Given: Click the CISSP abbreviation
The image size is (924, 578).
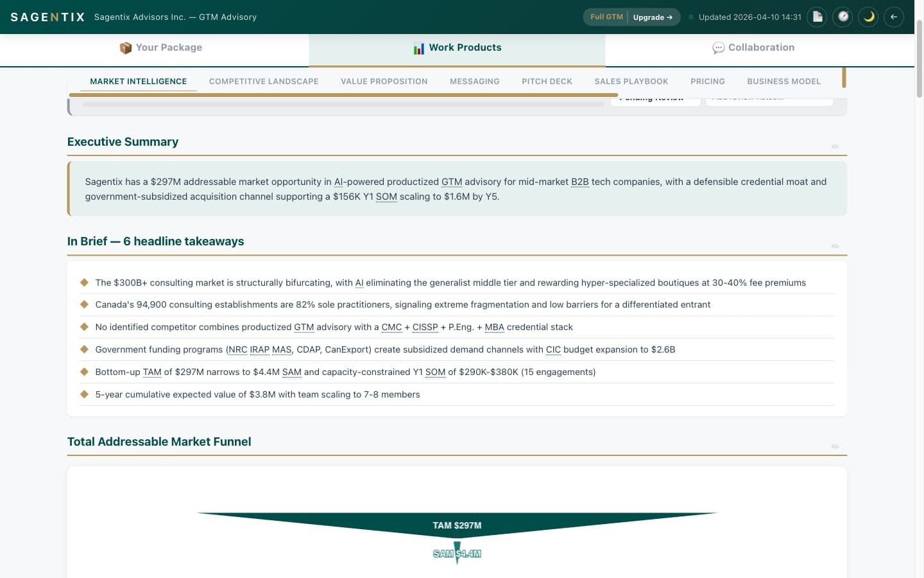Looking at the screenshot, I should [425, 327].
